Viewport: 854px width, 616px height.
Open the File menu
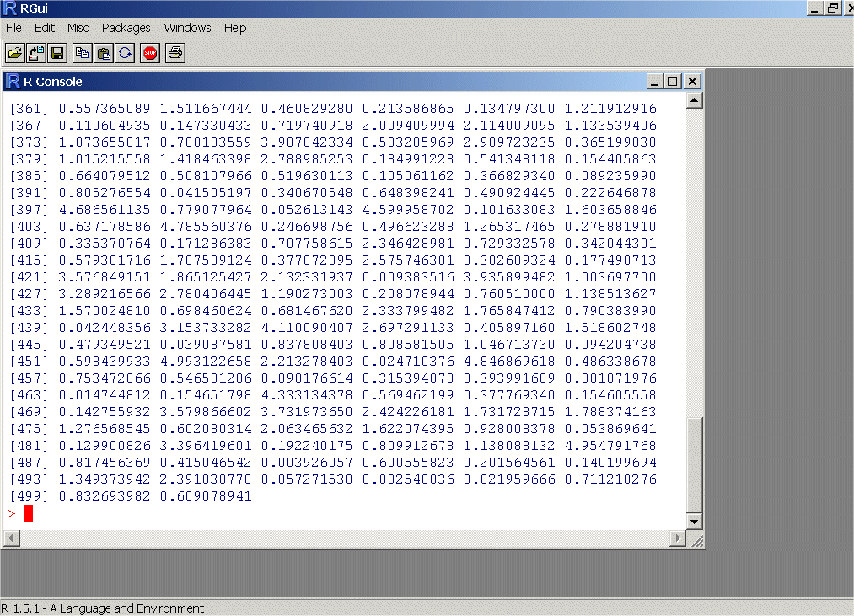[x=13, y=28]
